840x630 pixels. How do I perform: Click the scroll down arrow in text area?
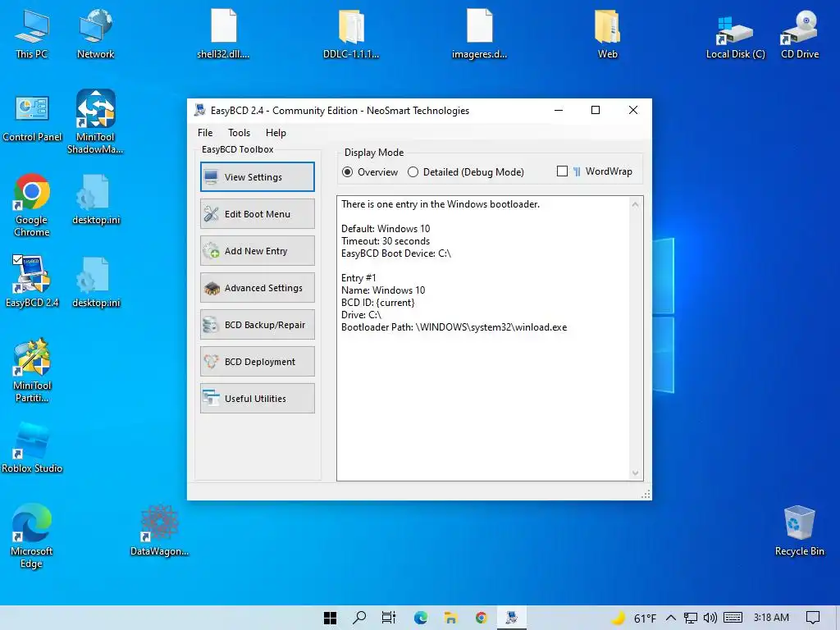636,473
